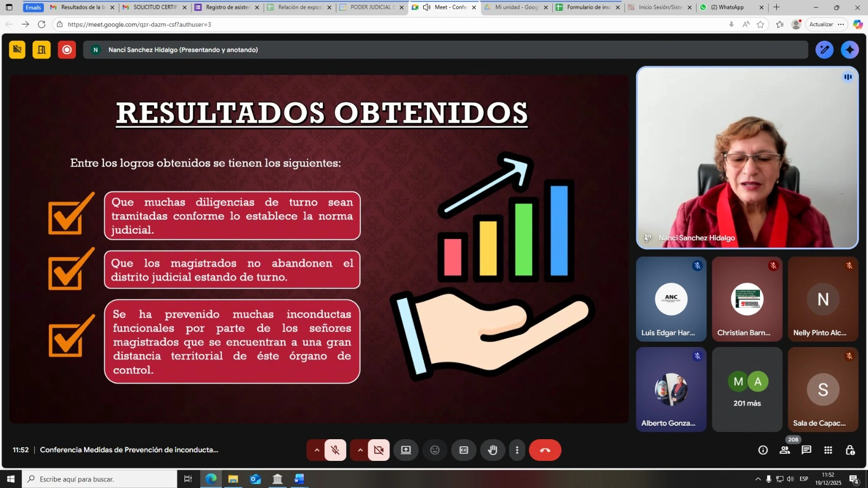Open more options three-dot menu
The image size is (868, 488).
tap(517, 450)
